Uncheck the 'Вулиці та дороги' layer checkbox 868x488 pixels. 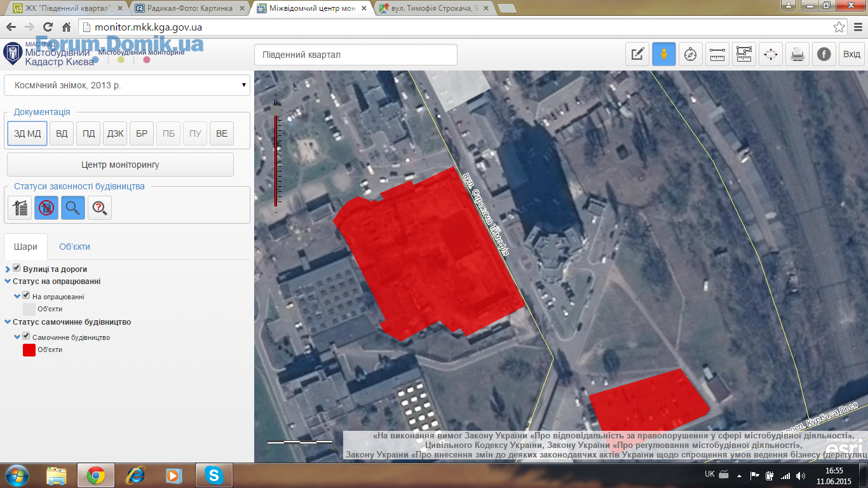click(x=17, y=269)
